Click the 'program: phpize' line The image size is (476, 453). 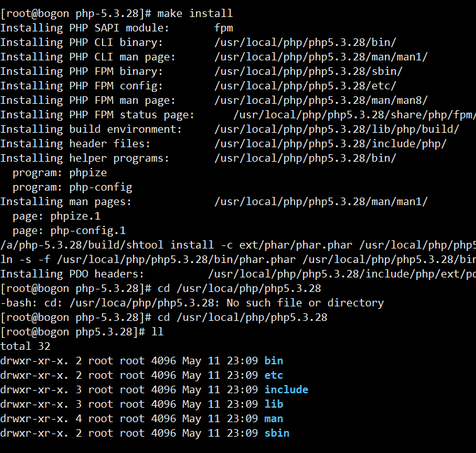[60, 172]
